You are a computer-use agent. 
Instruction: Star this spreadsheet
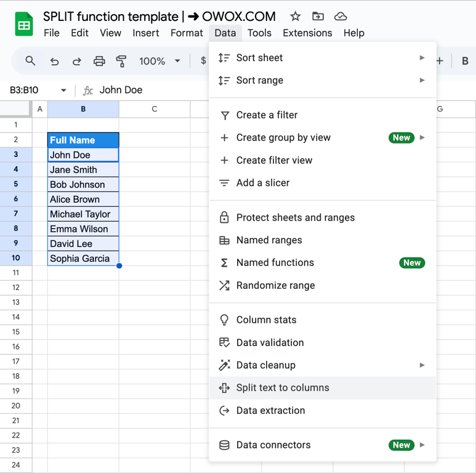295,16
